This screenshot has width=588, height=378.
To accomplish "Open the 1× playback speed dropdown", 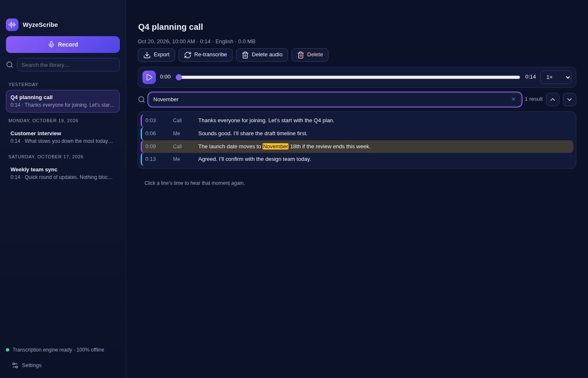I will pyautogui.click(x=556, y=77).
